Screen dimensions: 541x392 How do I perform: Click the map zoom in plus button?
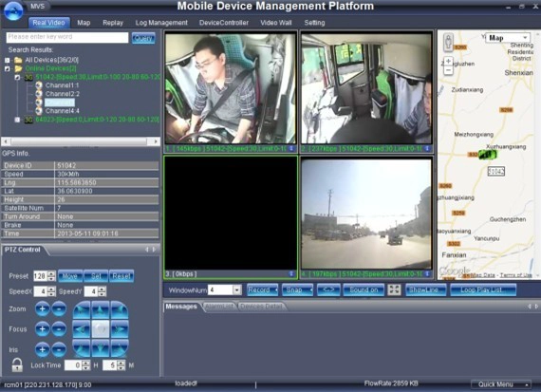pyautogui.click(x=448, y=62)
